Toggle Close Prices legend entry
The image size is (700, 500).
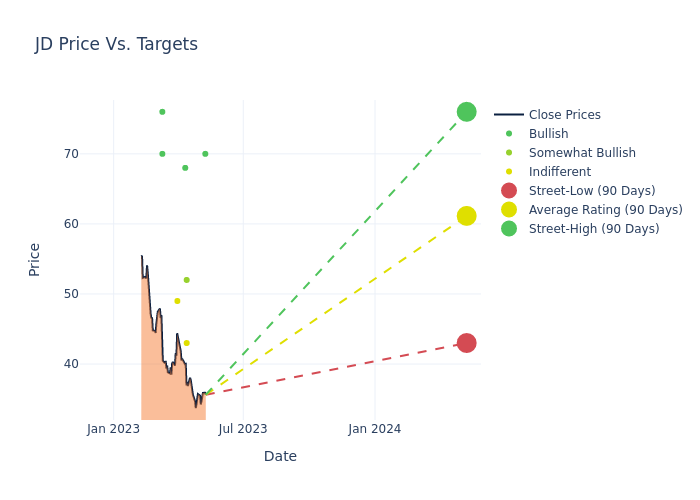[564, 115]
